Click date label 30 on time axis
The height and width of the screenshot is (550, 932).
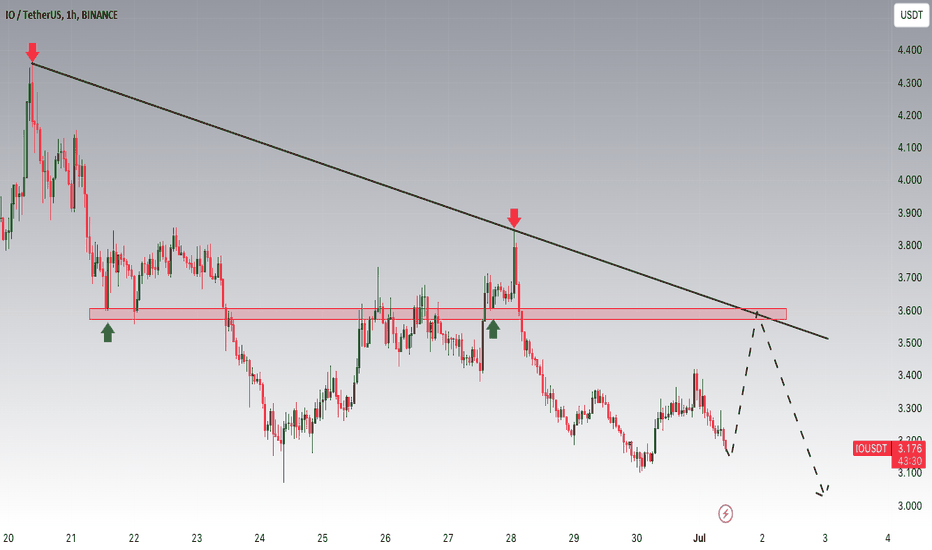(x=637, y=538)
